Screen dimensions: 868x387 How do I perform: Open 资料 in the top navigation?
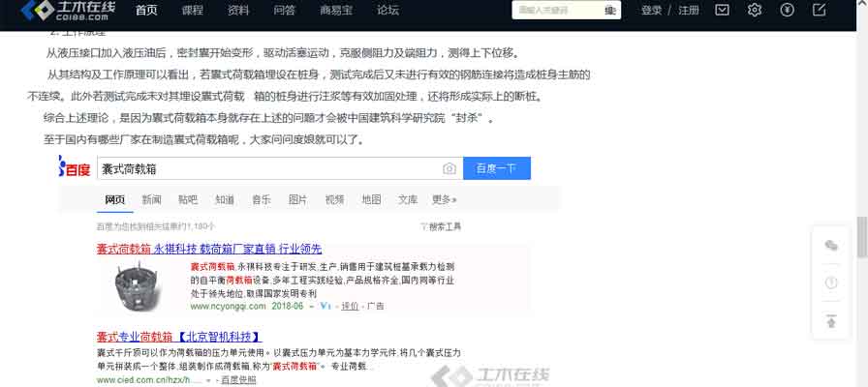238,11
